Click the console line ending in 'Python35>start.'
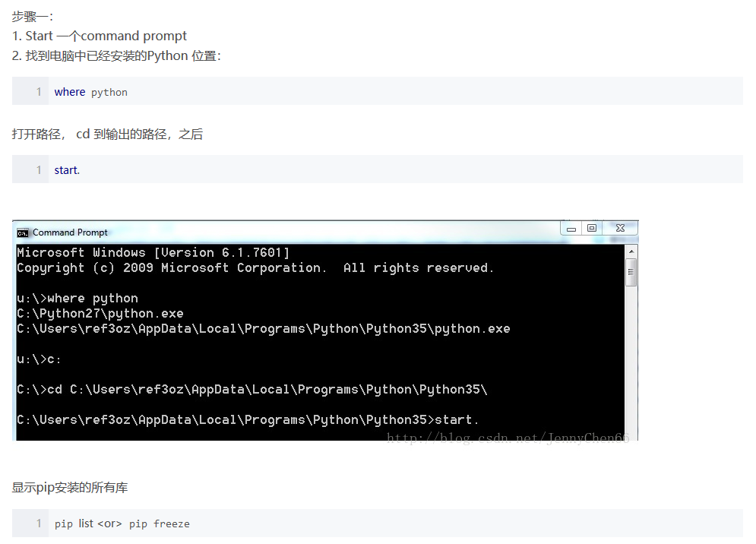Screen dimensions: 756x544 [248, 420]
